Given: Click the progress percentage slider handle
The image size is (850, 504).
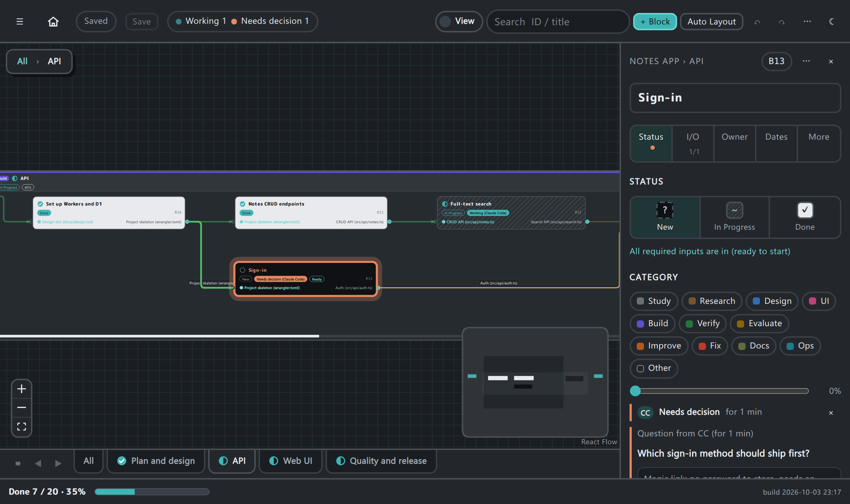Looking at the screenshot, I should tap(635, 391).
